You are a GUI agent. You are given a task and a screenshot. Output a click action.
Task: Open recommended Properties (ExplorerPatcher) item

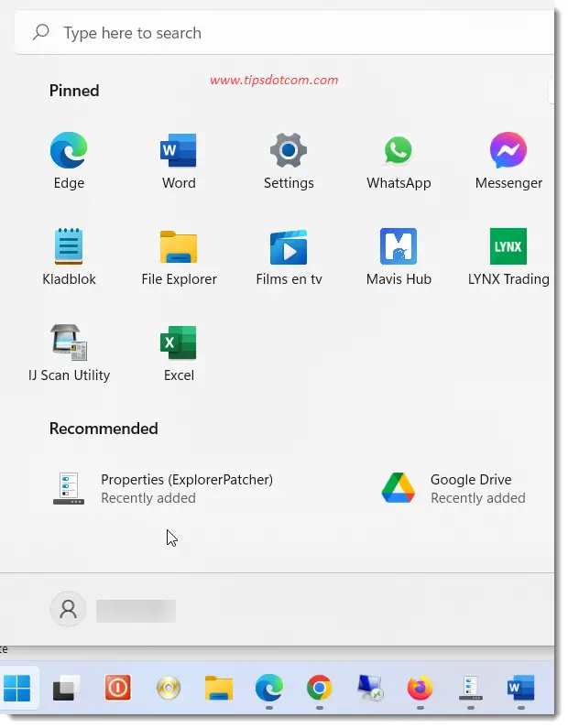[x=163, y=488]
